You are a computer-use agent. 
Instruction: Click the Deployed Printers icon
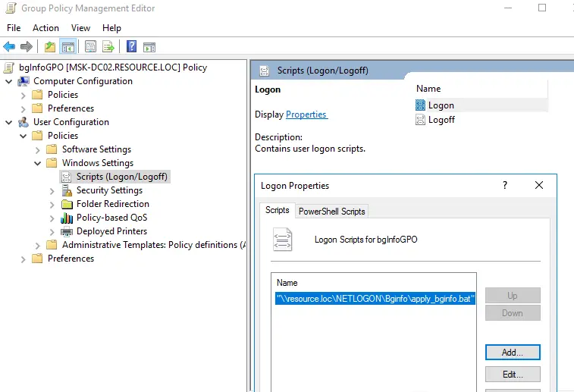pyautogui.click(x=67, y=231)
